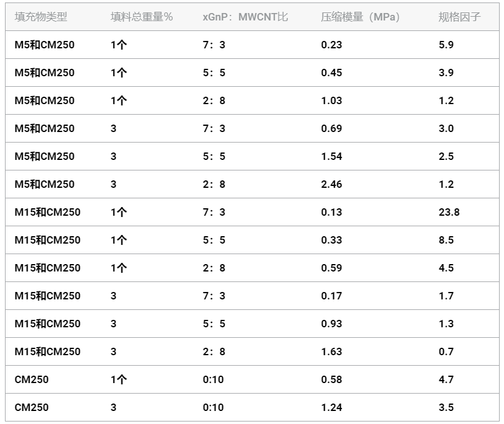Select the cell with value 1.54
Viewport: 504px width, 424px height.
[332, 156]
